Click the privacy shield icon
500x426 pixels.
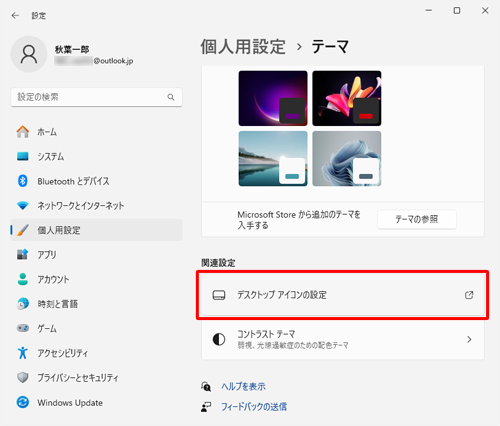point(23,377)
